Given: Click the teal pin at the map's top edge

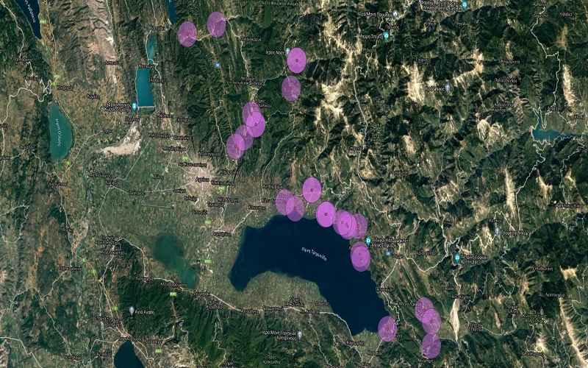Looking at the screenshot, I should pos(465,5).
